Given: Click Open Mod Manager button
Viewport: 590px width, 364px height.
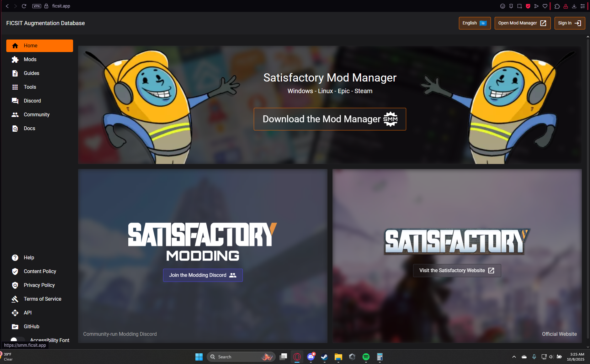Looking at the screenshot, I should click(x=523, y=23).
